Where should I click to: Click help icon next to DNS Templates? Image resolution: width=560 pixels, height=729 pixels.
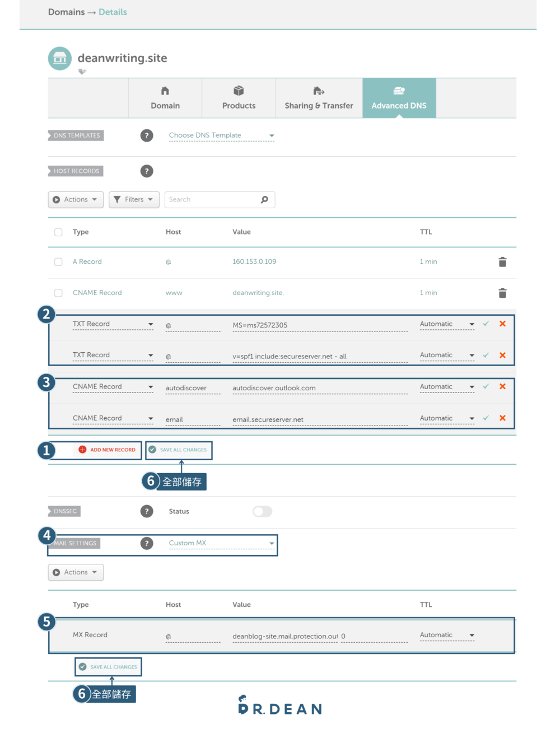(147, 135)
